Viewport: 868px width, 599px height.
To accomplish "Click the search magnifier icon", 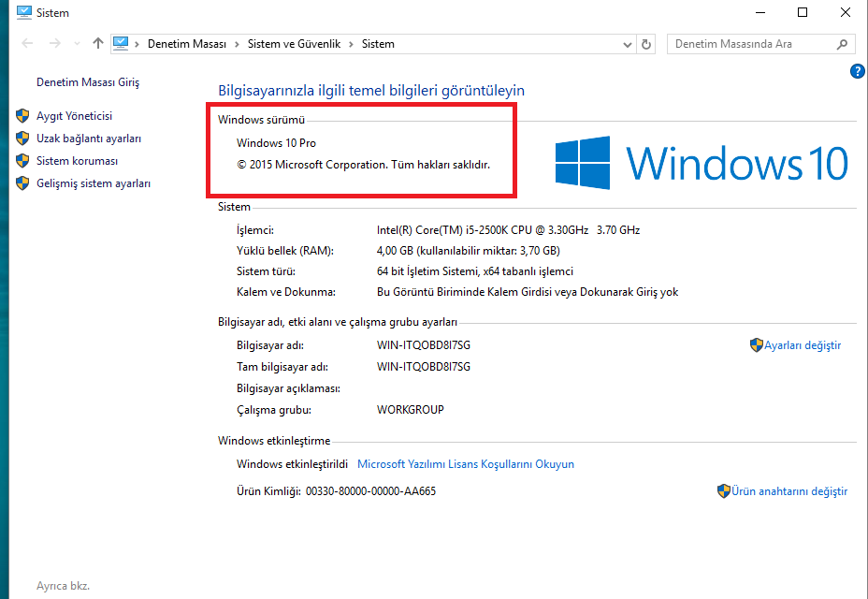I will coord(843,44).
